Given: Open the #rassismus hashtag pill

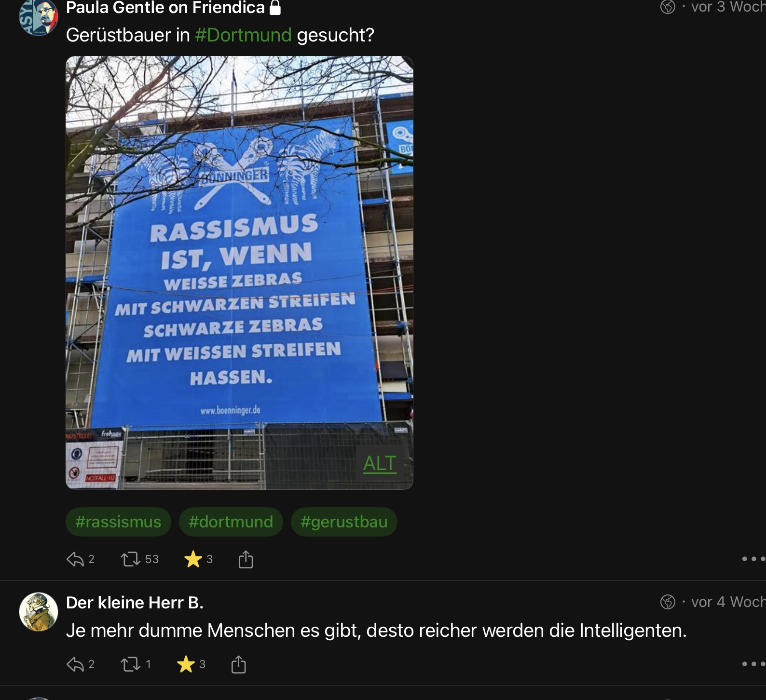Looking at the screenshot, I should tap(118, 522).
